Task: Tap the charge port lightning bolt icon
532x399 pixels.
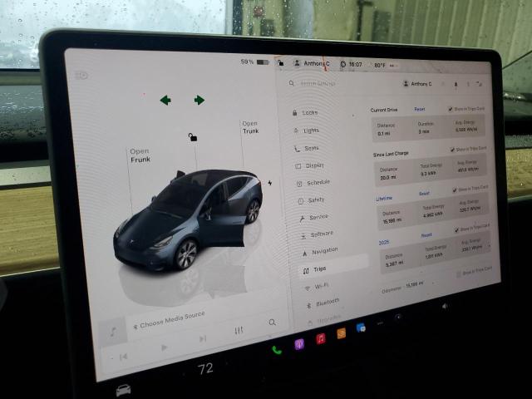Action: [x=269, y=183]
